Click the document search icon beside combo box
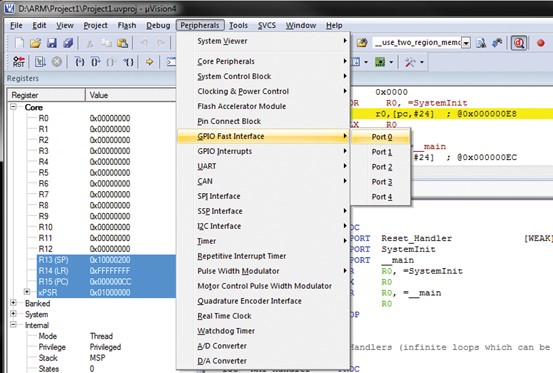Screen dimensions: 553x373 (481, 43)
